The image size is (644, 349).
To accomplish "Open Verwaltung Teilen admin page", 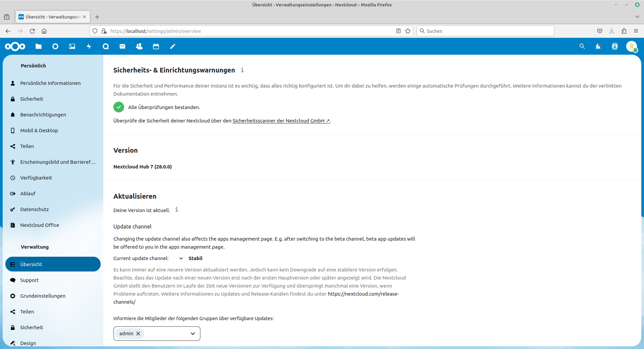I will click(53, 312).
